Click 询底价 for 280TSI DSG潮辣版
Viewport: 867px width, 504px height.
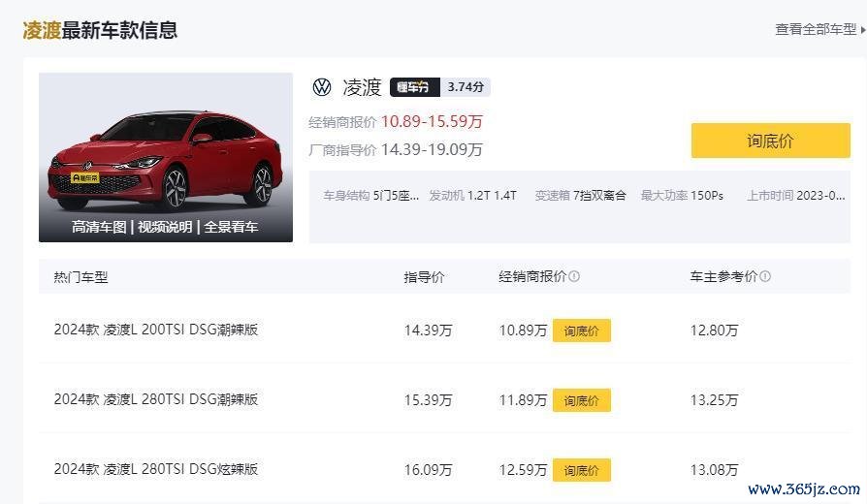pyautogui.click(x=581, y=400)
